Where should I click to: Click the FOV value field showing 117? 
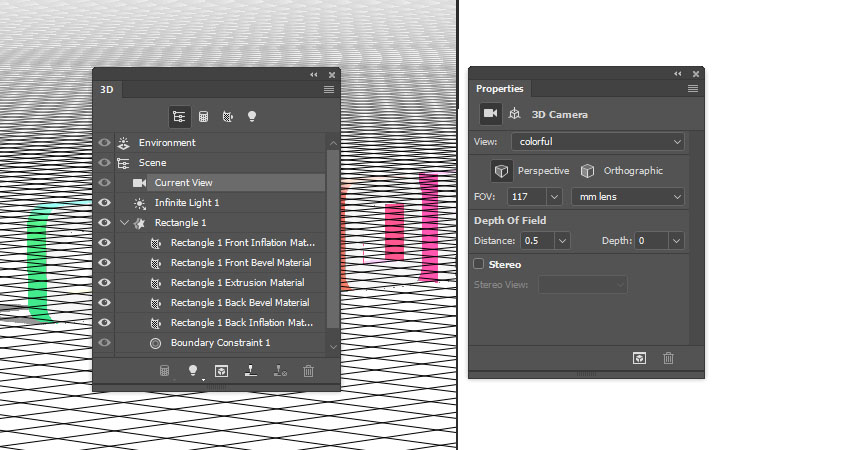(527, 197)
